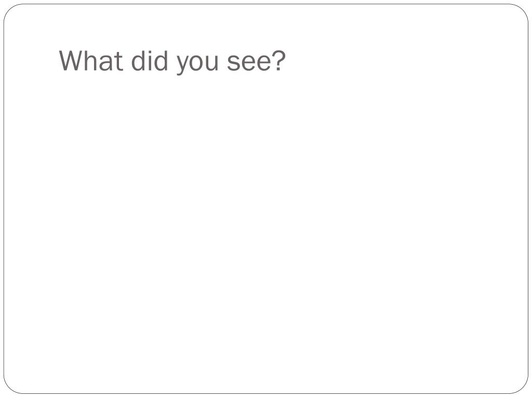This screenshot has height=399, width=532.
Task: Click the slide title "What did you see?"
Action: coord(172,62)
